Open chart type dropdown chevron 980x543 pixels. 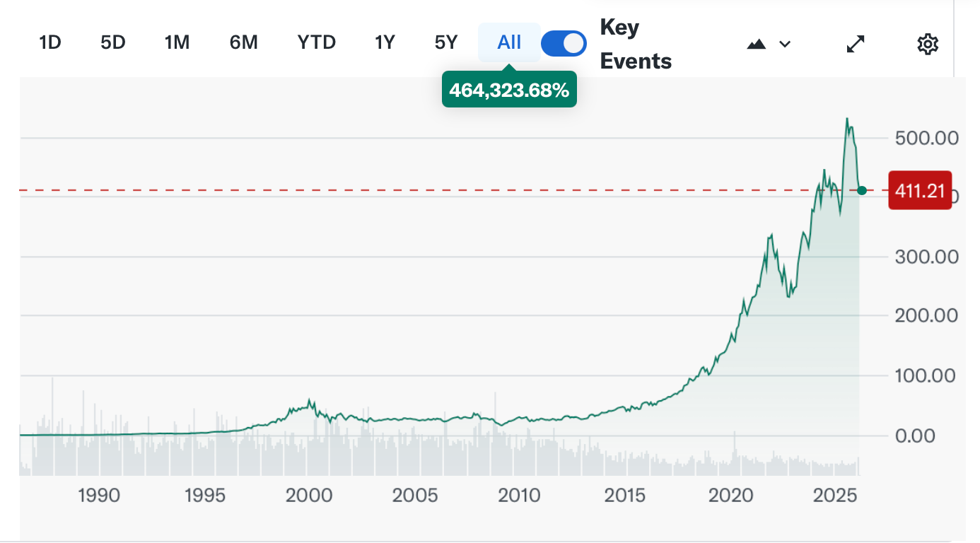[x=784, y=44]
